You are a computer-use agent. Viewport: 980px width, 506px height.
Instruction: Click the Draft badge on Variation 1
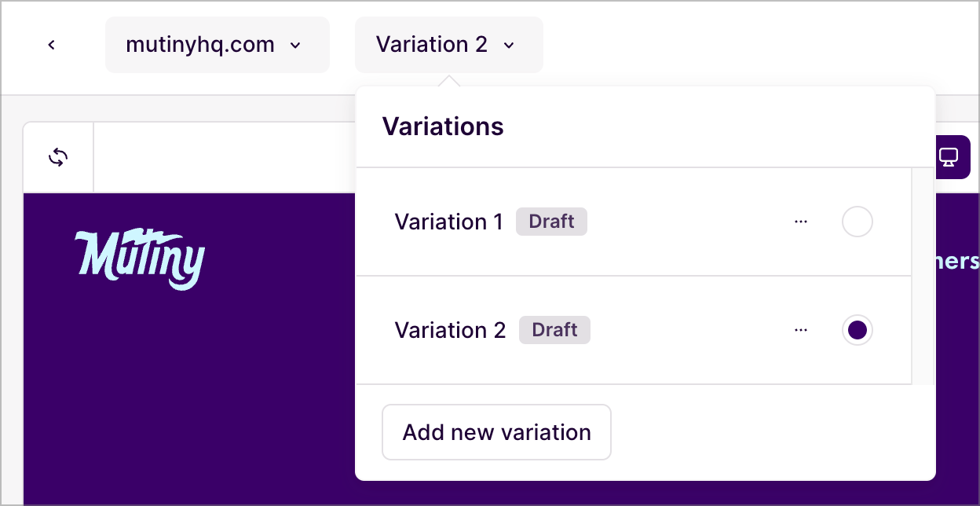tap(551, 222)
